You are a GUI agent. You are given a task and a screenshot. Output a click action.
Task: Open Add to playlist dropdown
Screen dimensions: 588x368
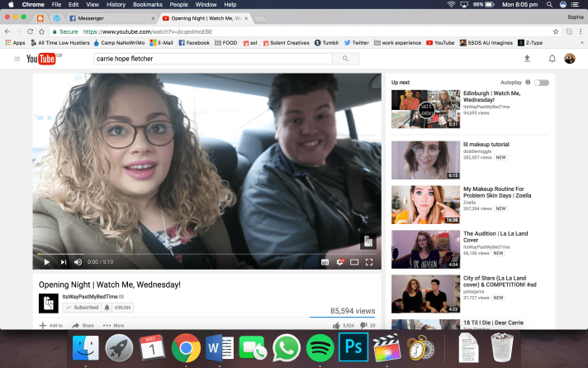51,325
